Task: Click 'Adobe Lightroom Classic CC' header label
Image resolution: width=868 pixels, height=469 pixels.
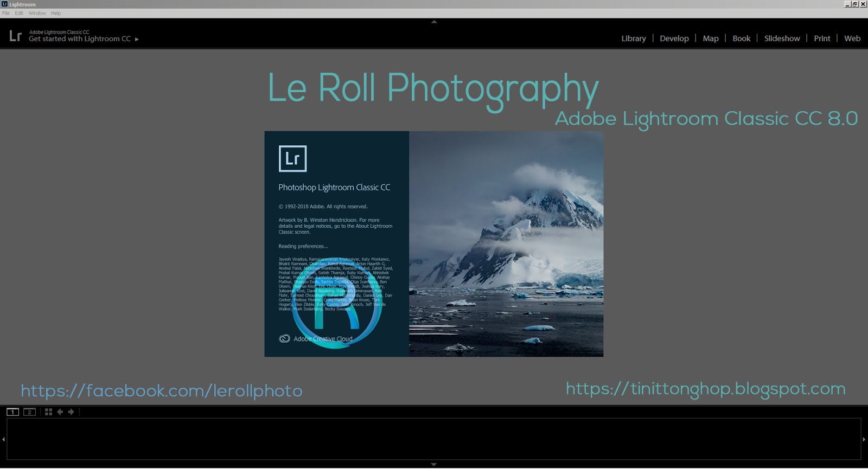Action: click(59, 32)
